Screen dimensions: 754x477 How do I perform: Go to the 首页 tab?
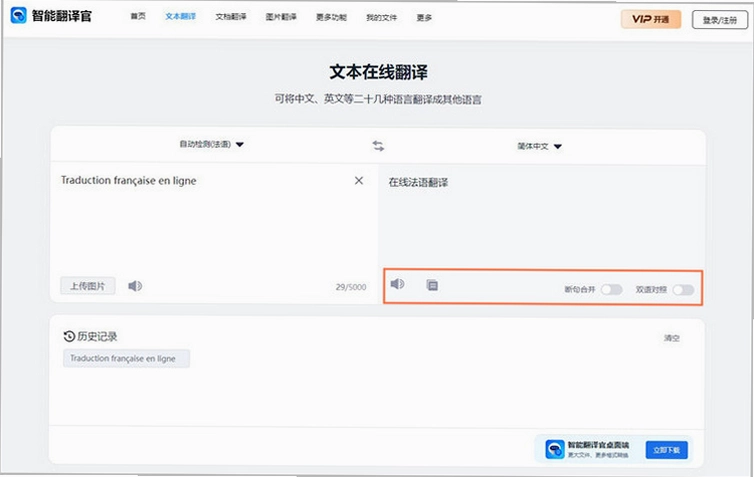[x=138, y=16]
